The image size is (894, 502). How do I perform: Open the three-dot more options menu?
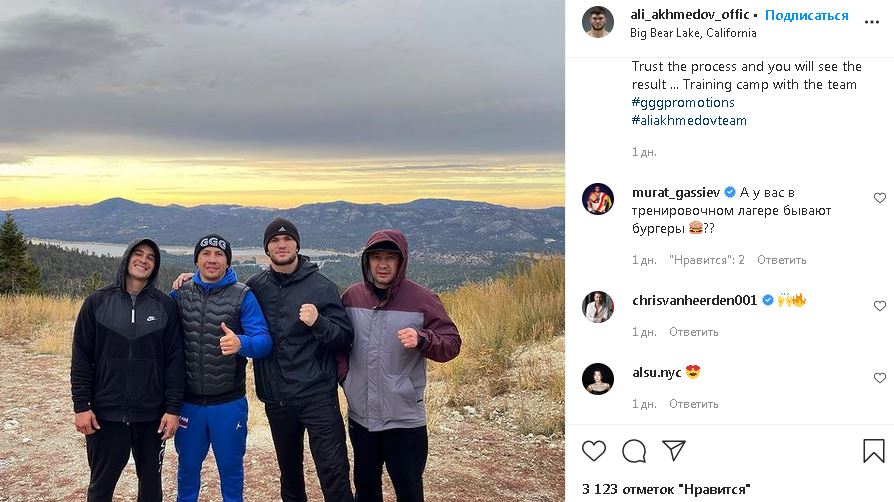[x=872, y=22]
